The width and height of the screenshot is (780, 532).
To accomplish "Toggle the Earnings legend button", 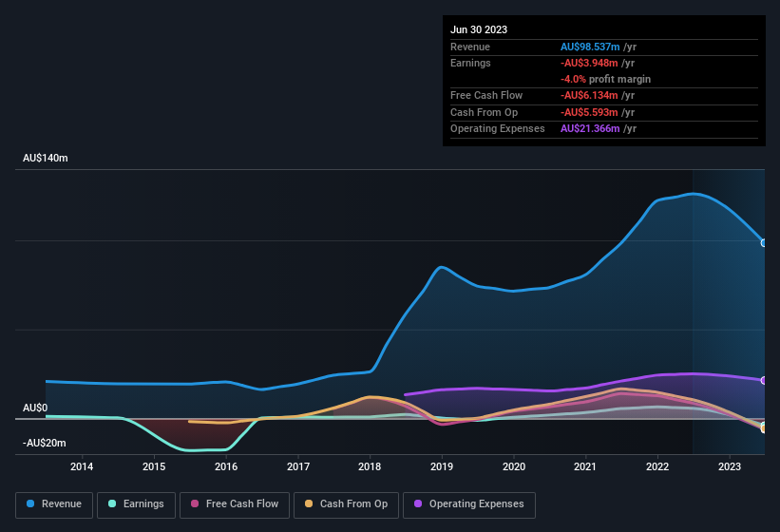I will [x=136, y=504].
